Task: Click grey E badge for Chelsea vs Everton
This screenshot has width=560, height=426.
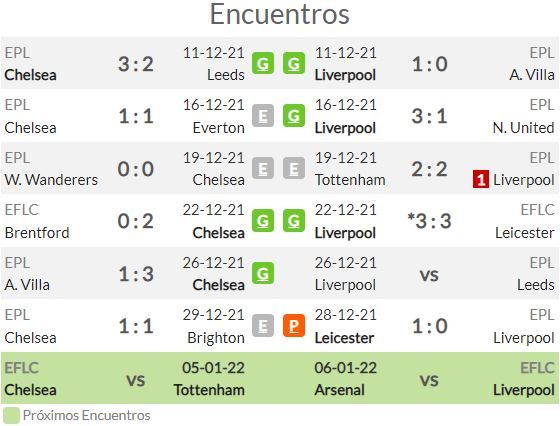Action: pyautogui.click(x=263, y=116)
